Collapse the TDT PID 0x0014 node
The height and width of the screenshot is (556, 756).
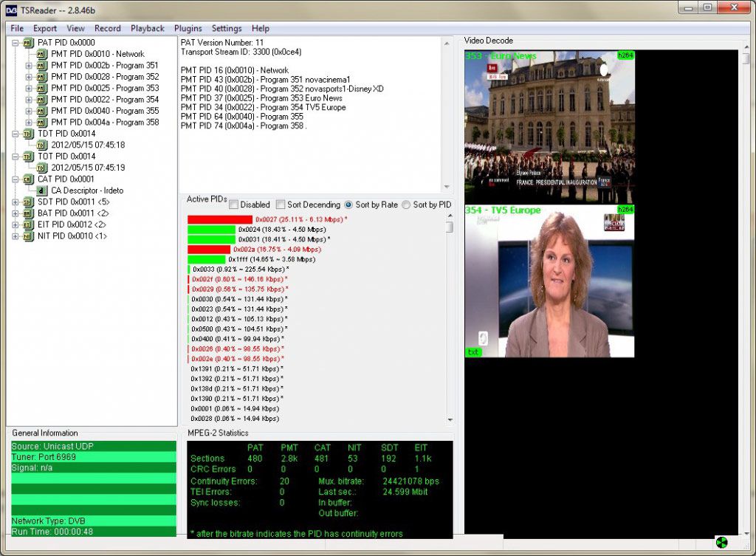pos(15,134)
